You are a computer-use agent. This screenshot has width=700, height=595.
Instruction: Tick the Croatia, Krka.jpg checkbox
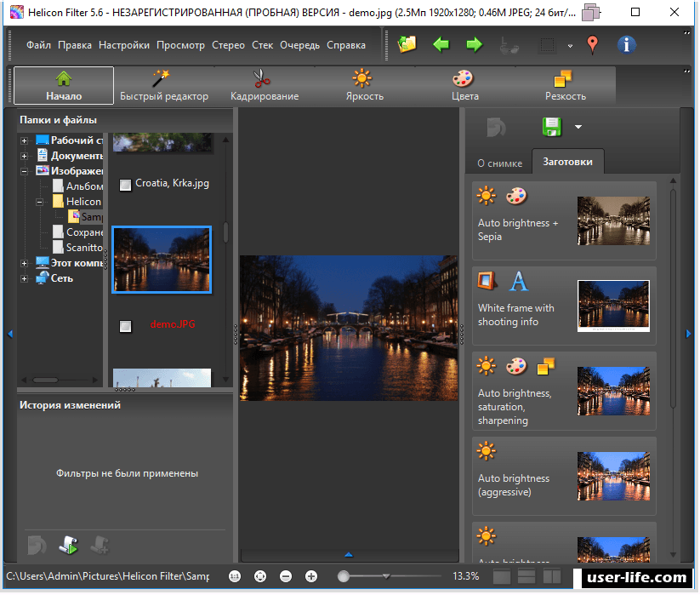(x=125, y=185)
